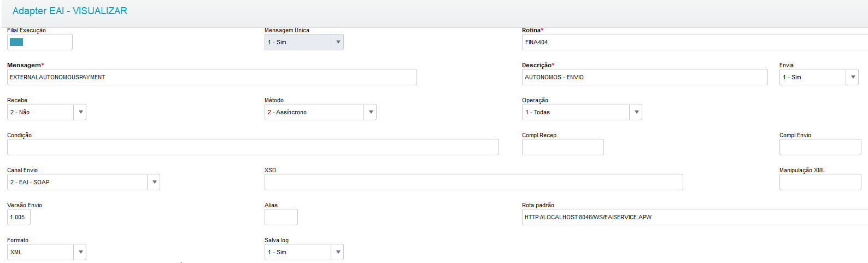Select the Compl.Envio input box
The image size is (868, 263).
820,147
